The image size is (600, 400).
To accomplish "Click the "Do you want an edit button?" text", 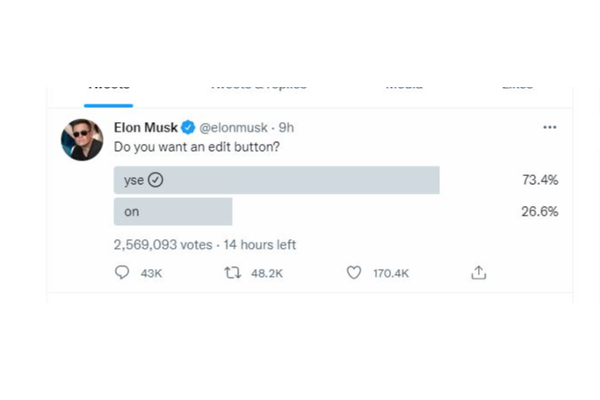I will 196,149.
